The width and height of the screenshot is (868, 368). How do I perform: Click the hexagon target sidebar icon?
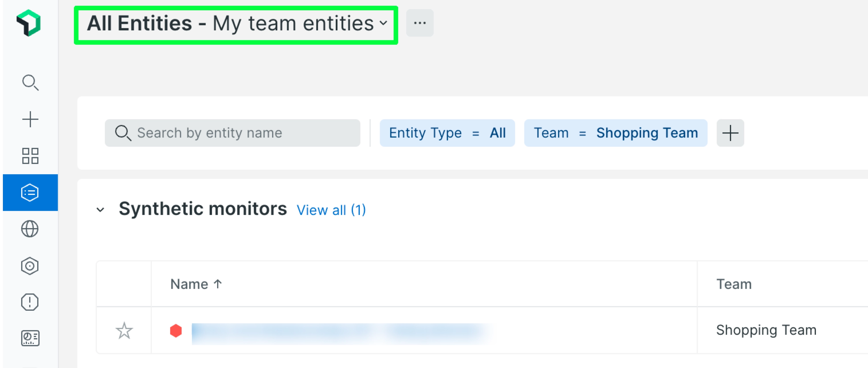(30, 266)
